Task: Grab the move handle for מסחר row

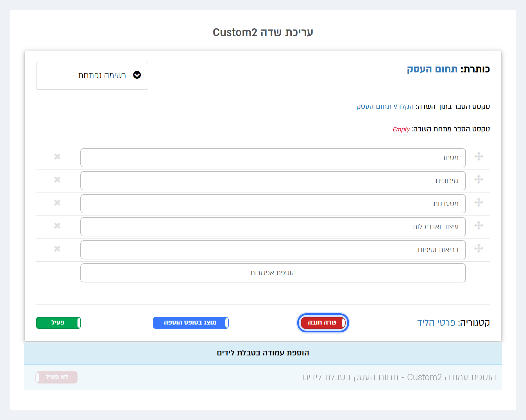Action: point(479,156)
